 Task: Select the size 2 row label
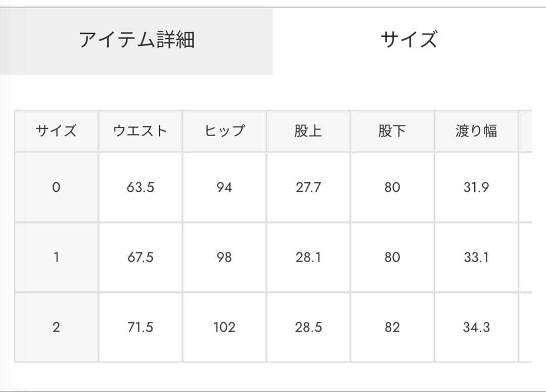pos(56,327)
